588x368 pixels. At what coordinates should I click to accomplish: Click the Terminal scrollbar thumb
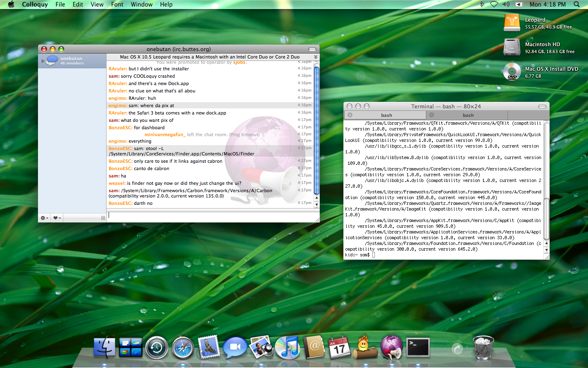(547, 219)
